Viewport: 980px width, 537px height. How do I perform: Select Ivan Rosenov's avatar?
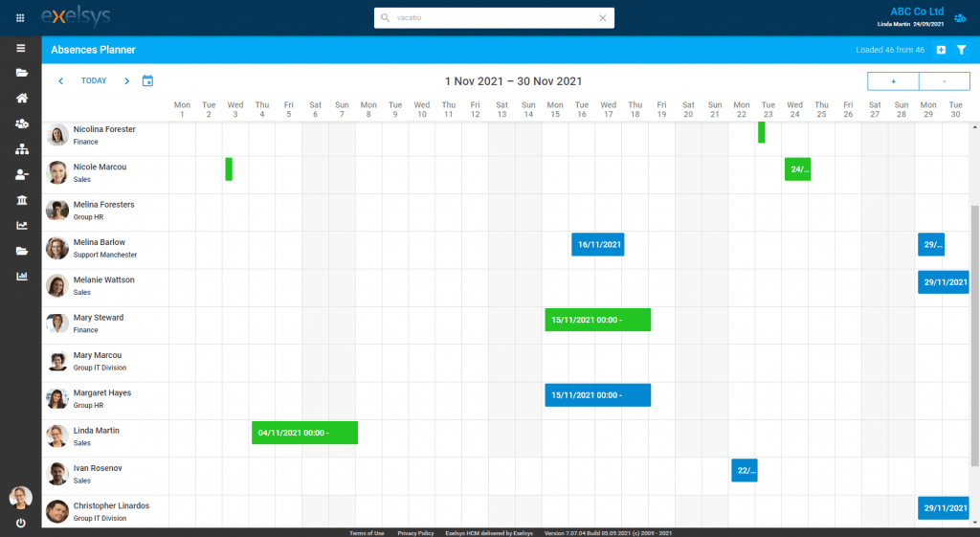[x=56, y=474]
